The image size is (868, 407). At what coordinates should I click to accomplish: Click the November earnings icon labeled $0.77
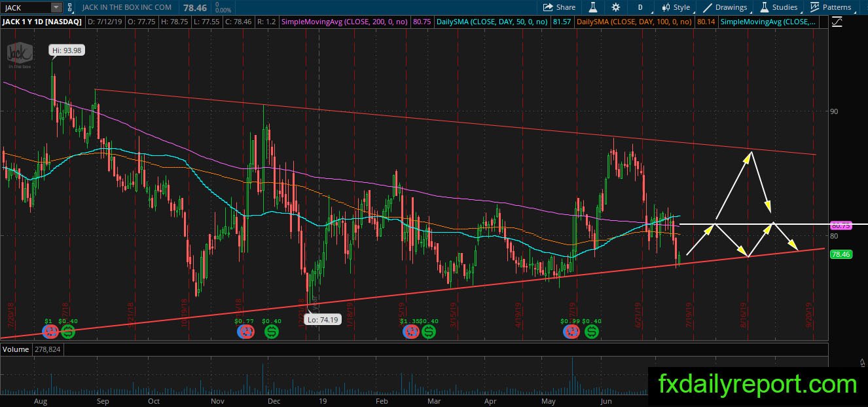[245, 332]
